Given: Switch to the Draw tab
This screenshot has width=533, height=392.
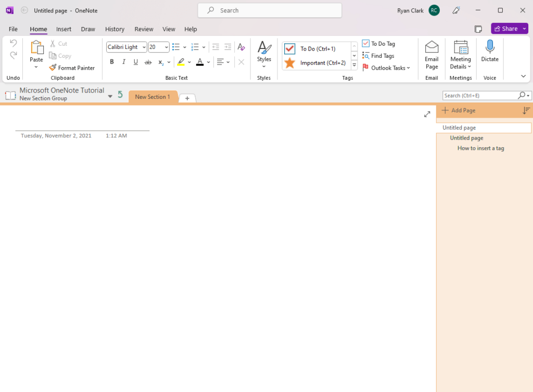Looking at the screenshot, I should pyautogui.click(x=88, y=29).
